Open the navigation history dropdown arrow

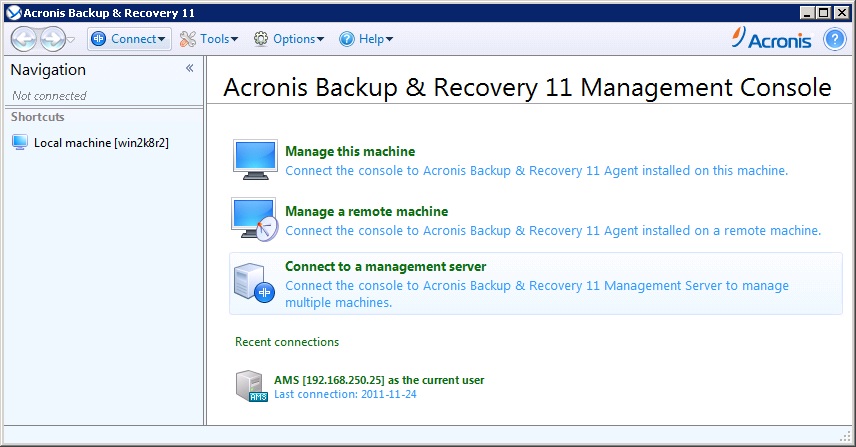click(71, 39)
